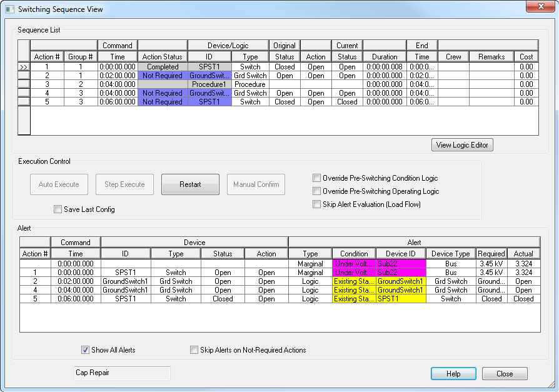Enable Override Pre-Switching Condition Logic
559x392 pixels.
(x=317, y=178)
